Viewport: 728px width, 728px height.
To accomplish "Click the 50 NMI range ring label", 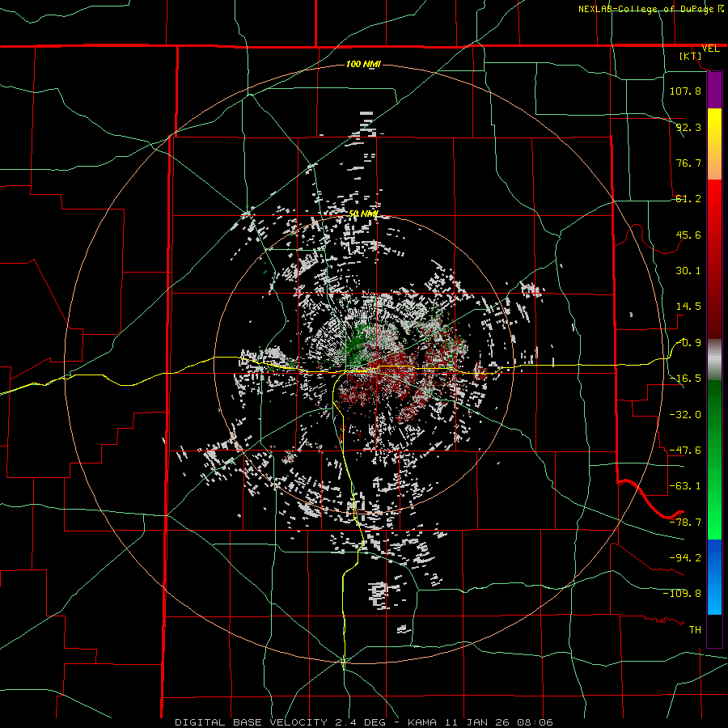I will [x=363, y=214].
